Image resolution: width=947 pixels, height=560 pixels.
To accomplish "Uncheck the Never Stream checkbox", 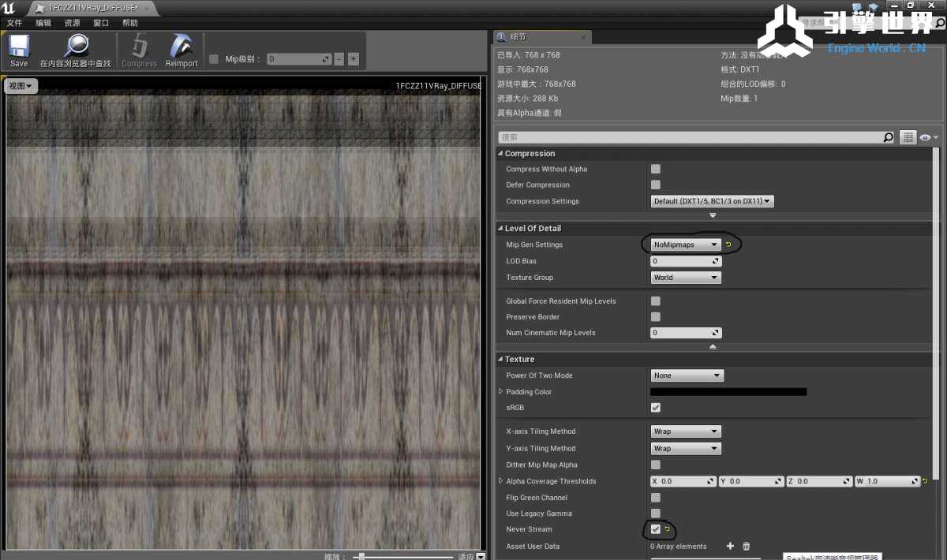I will (656, 529).
